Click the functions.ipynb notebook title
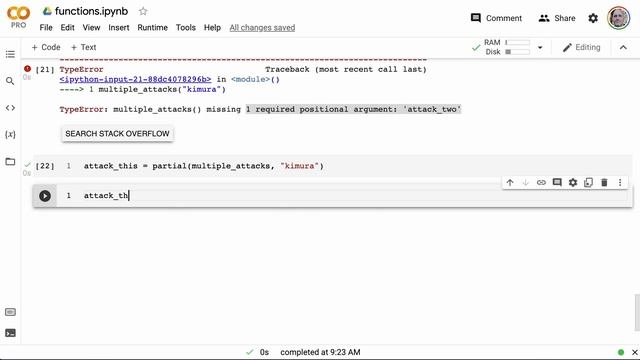Screen dimensions: 640x360 coord(91,11)
